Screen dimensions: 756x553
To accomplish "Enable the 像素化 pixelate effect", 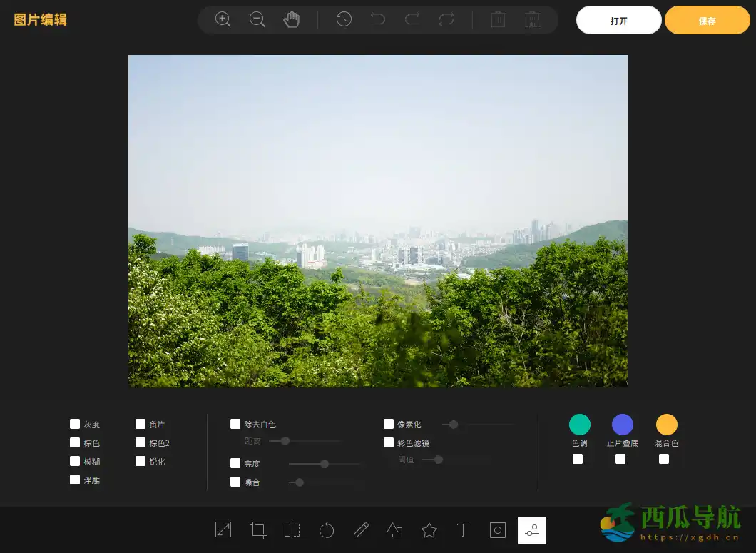I will click(389, 423).
